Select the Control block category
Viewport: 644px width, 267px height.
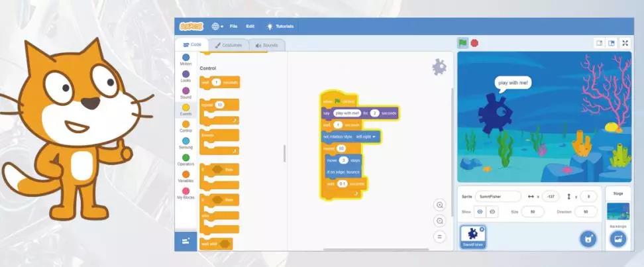coord(186,127)
